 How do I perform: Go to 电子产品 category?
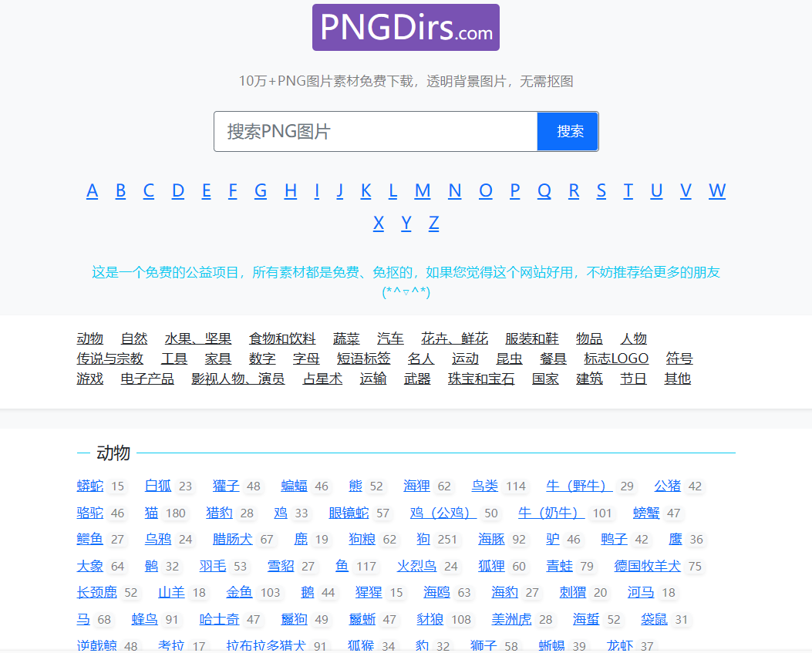(147, 379)
